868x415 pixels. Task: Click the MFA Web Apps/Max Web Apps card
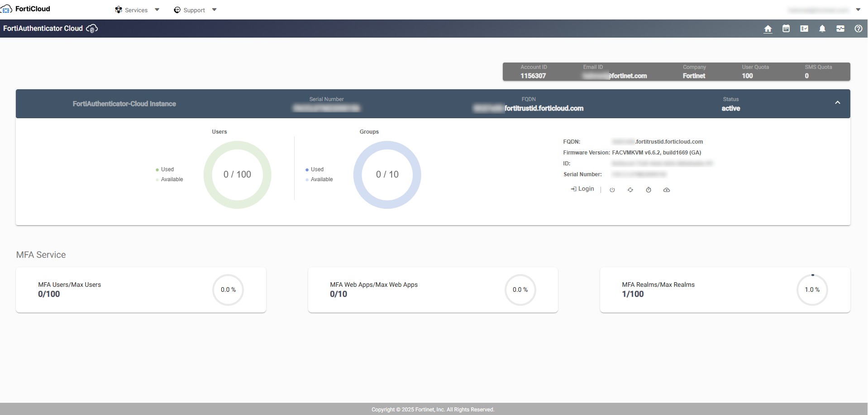pyautogui.click(x=433, y=290)
